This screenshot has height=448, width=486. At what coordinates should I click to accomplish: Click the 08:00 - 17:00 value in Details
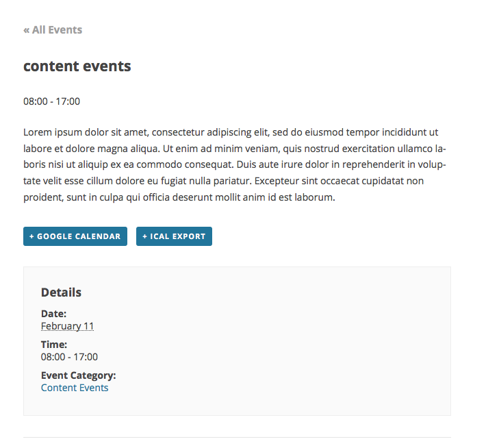point(69,357)
